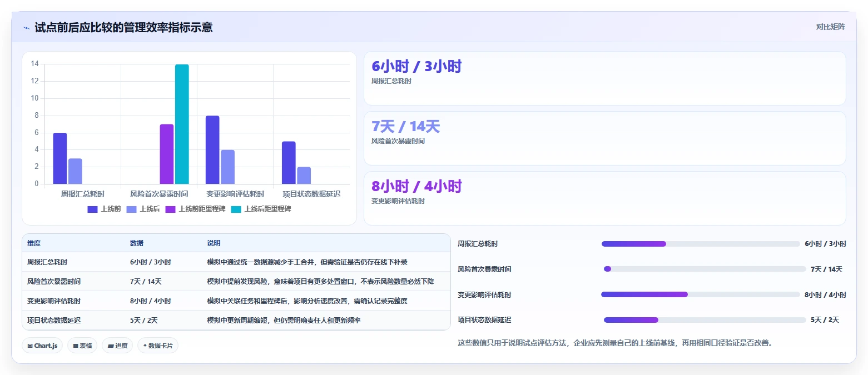The width and height of the screenshot is (868, 375).
Task: Click the explanation starting 模拟中更新周期缩短
Action: point(284,321)
